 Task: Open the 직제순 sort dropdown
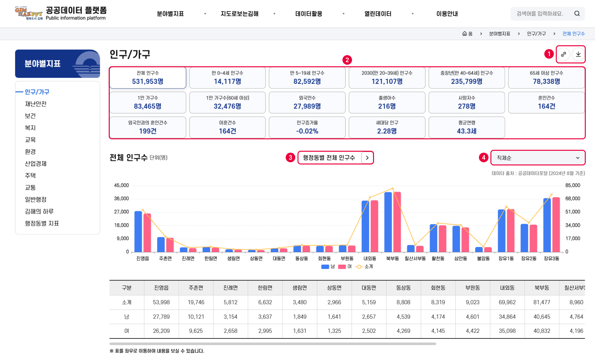pos(538,158)
